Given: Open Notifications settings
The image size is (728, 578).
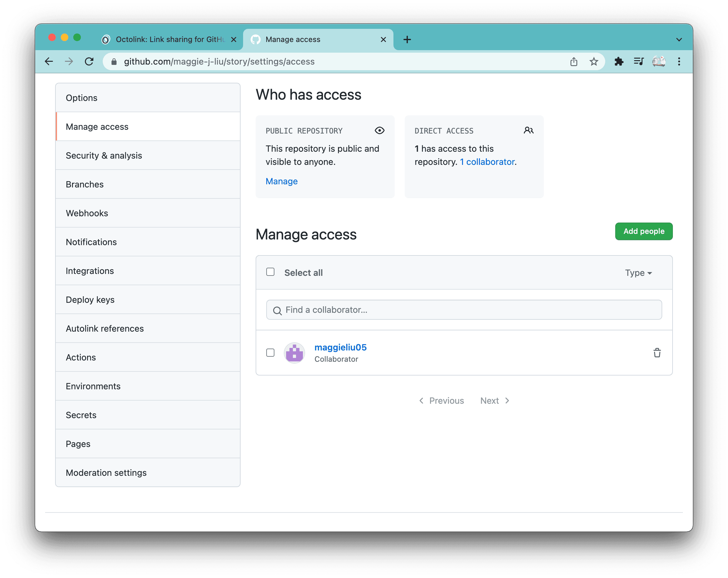Looking at the screenshot, I should (x=148, y=242).
